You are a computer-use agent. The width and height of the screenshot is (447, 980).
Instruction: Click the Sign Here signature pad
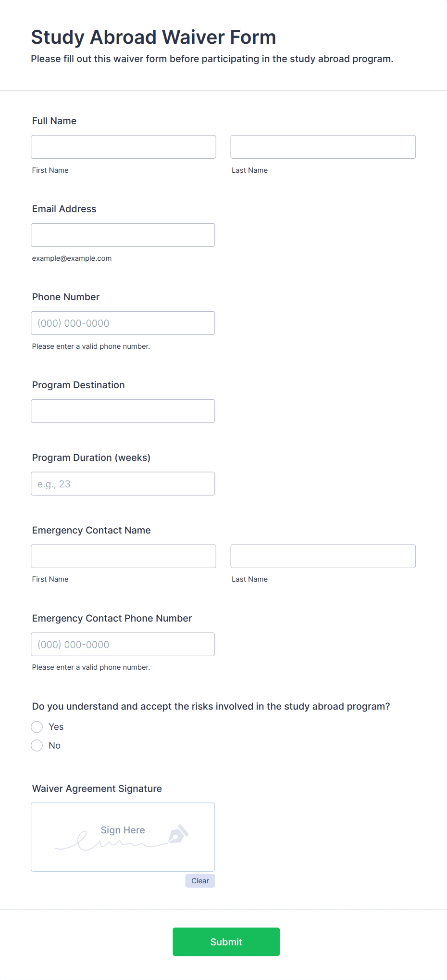pyautogui.click(x=123, y=837)
